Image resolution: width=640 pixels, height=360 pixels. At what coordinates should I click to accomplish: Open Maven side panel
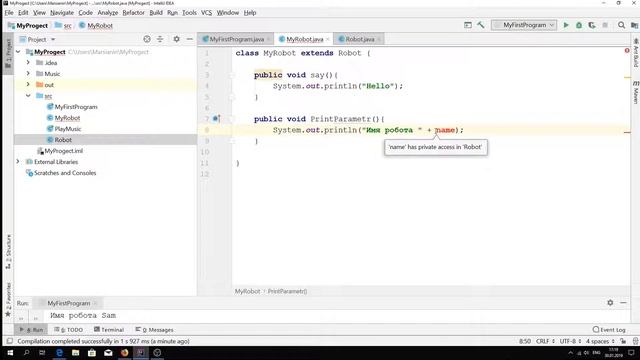click(636, 92)
